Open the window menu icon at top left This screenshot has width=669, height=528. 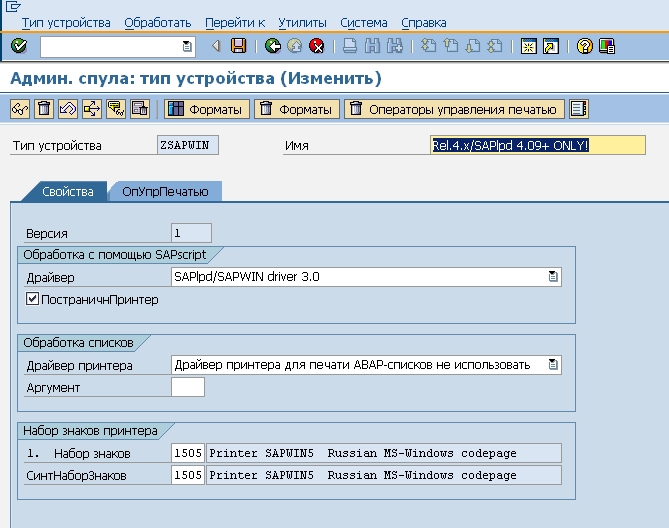(13, 6)
